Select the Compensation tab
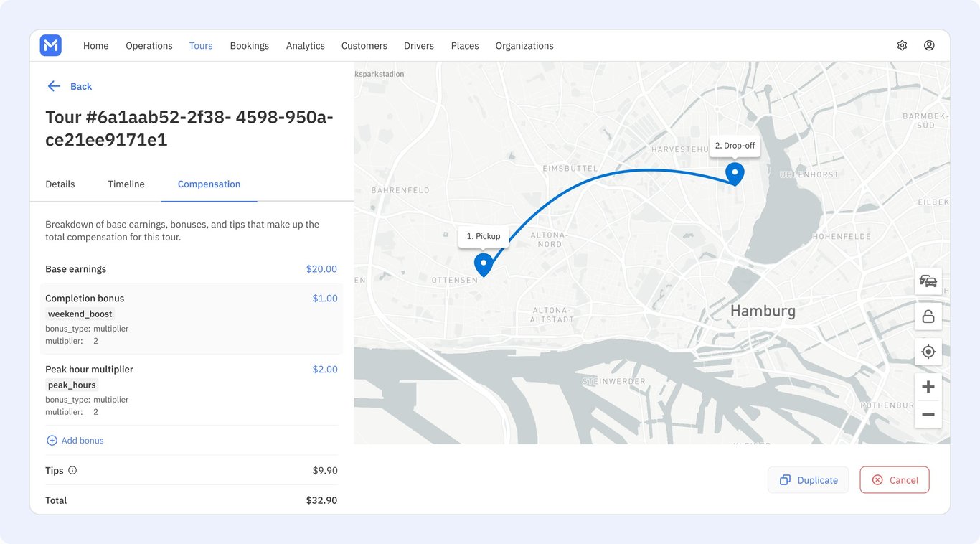The height and width of the screenshot is (544, 980). tap(209, 184)
